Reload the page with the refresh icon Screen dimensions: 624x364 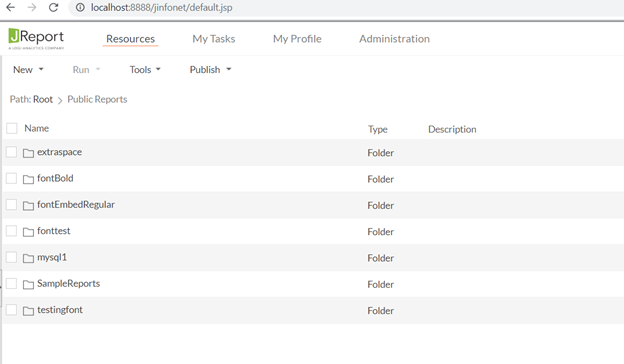click(53, 7)
